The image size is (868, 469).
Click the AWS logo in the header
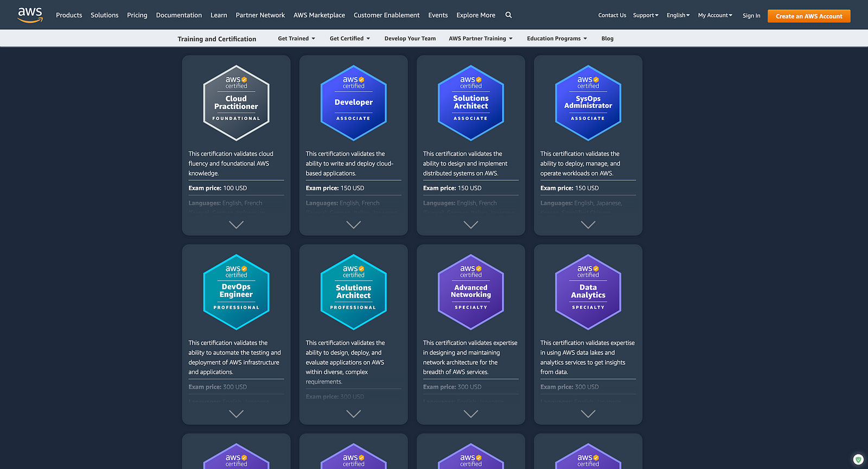[30, 15]
